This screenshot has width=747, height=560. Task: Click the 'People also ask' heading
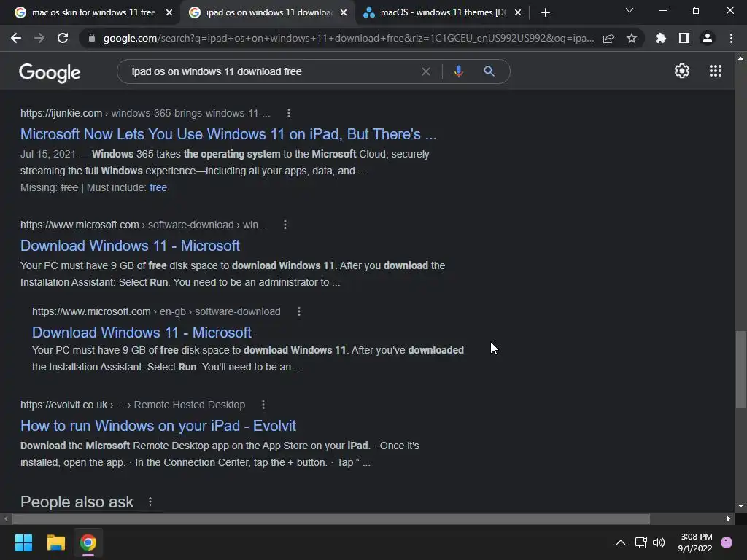pos(77,502)
